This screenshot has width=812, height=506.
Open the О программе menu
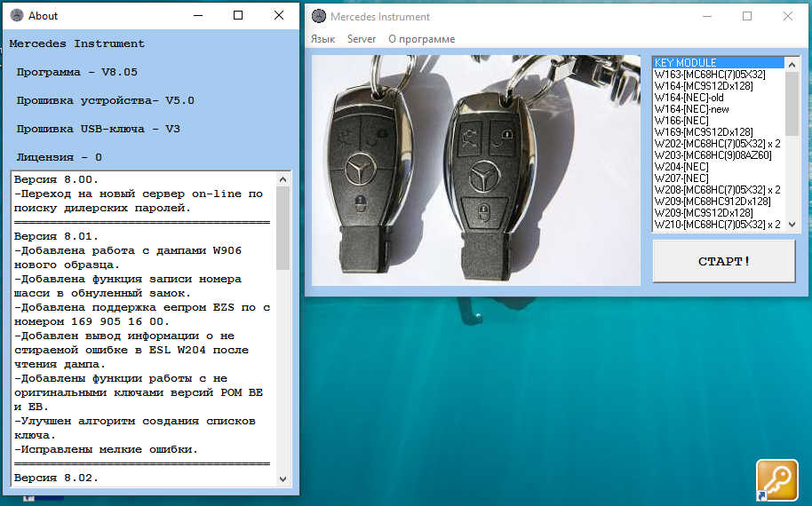pyautogui.click(x=421, y=39)
